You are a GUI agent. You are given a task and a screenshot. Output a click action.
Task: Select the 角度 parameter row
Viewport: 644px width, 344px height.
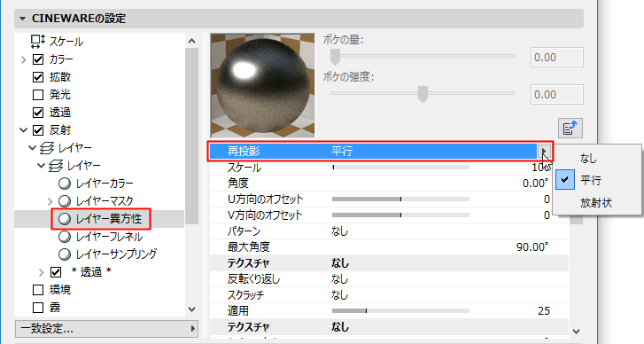(x=389, y=184)
